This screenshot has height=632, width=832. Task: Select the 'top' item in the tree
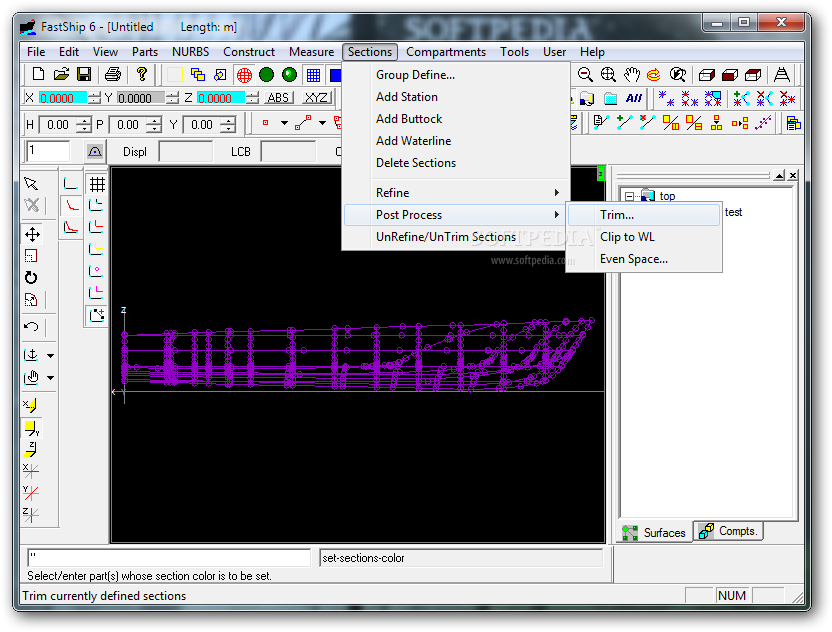(x=667, y=196)
